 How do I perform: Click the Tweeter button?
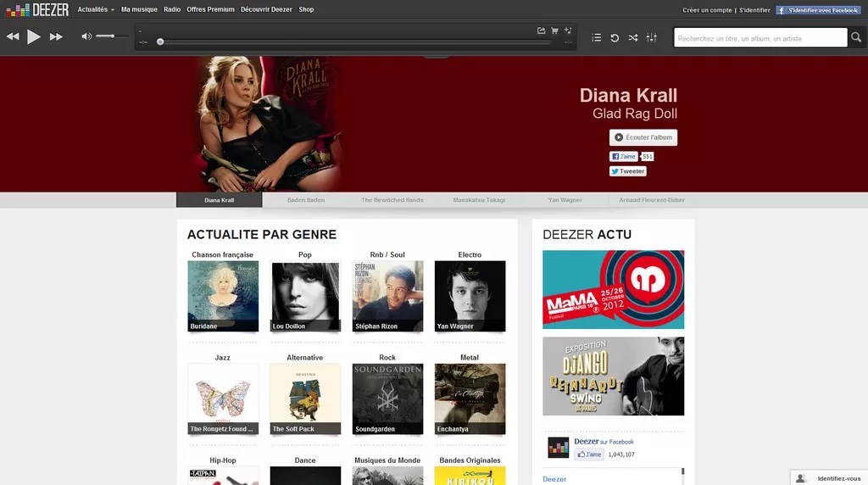[x=628, y=171]
